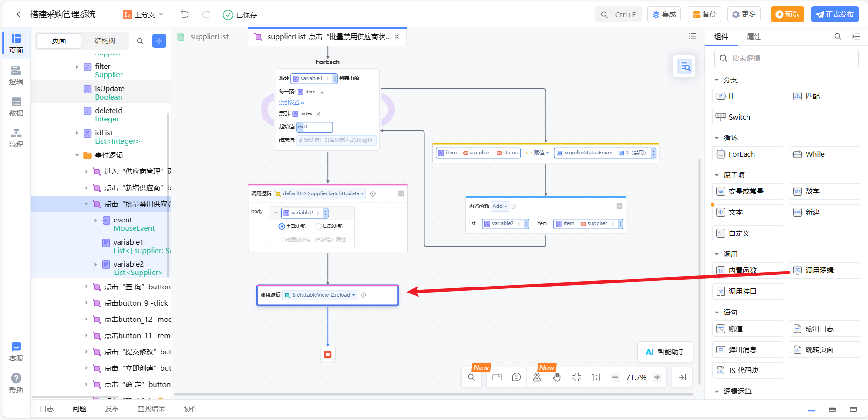The width and height of the screenshot is (868, 420).
Task: Select the isUpdate Boolean variable
Action: pyautogui.click(x=101, y=93)
